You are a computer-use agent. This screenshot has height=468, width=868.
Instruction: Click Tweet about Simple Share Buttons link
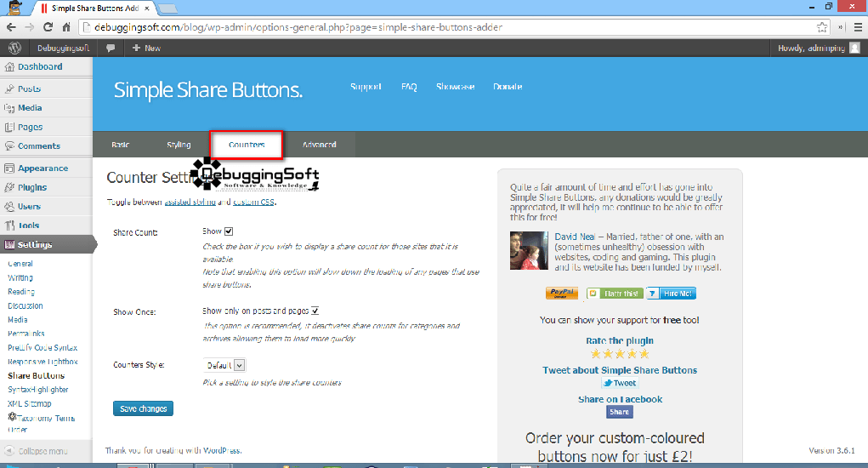point(620,370)
